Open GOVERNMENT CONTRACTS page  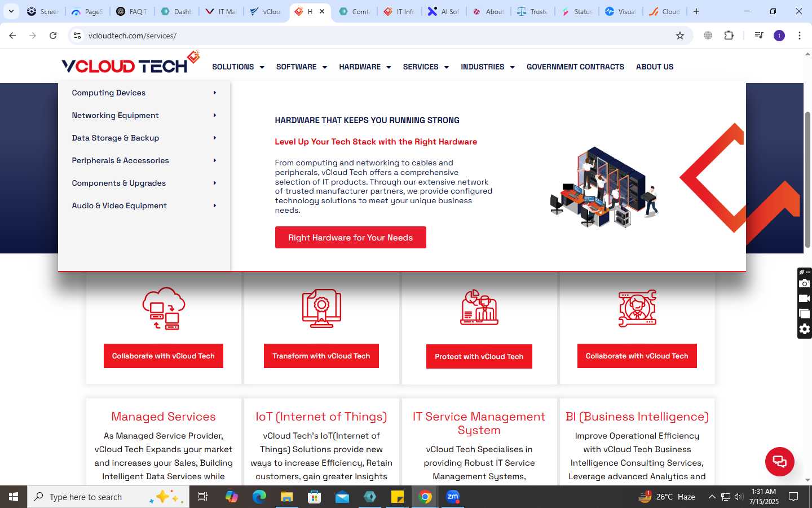(x=575, y=67)
